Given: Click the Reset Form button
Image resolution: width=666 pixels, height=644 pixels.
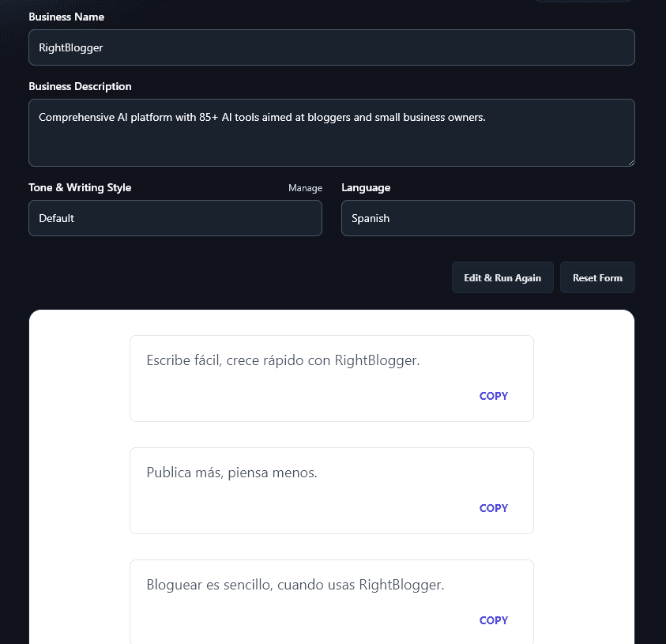Looking at the screenshot, I should click(x=597, y=278).
